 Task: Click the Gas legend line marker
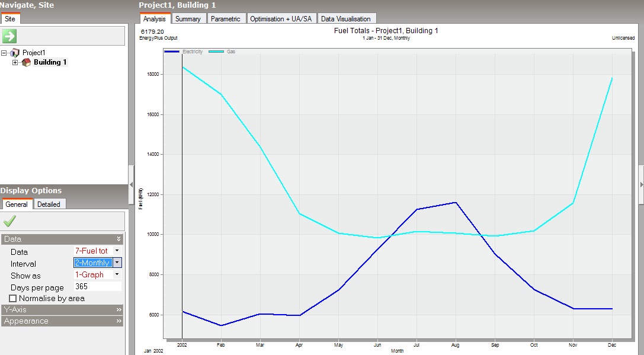click(216, 52)
